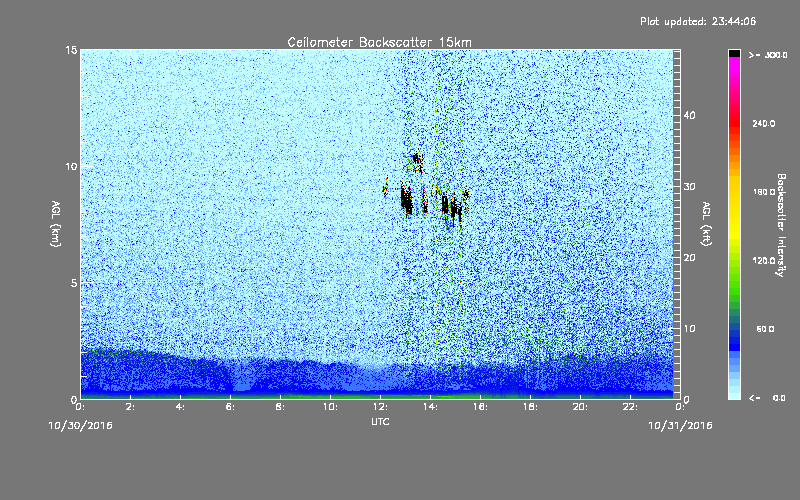The width and height of the screenshot is (800, 500).
Task: Click the 40 kft tick label on the right axis
Action: pyautogui.click(x=689, y=115)
